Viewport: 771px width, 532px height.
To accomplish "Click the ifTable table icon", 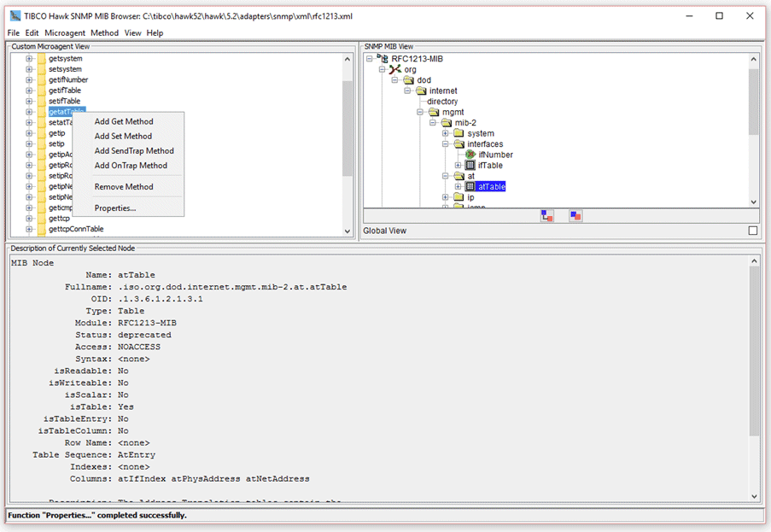I will click(x=470, y=166).
